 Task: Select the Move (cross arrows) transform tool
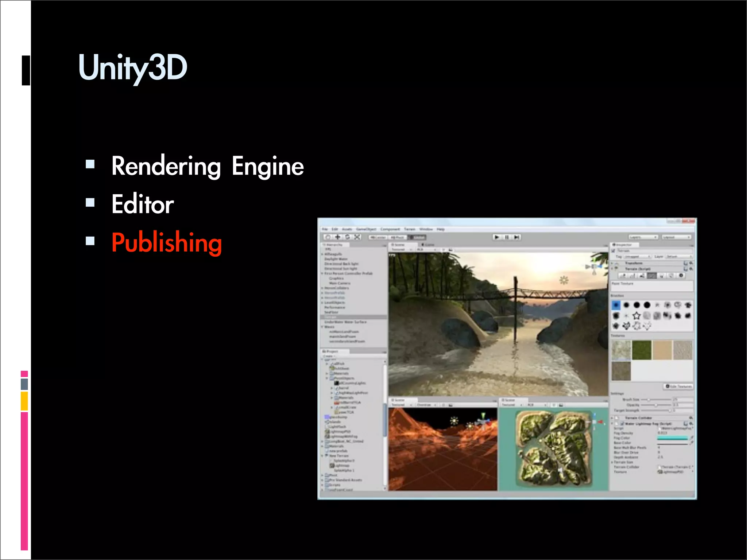coord(338,237)
